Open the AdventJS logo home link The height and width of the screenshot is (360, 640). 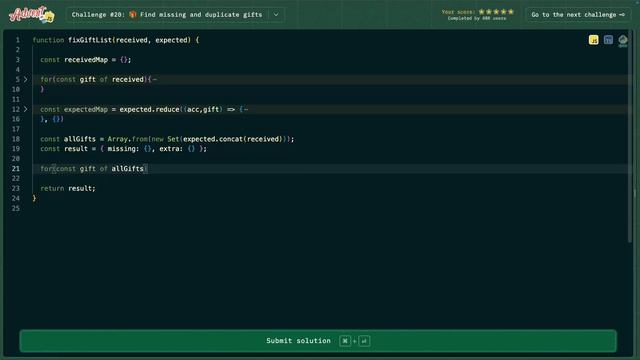coord(32,15)
